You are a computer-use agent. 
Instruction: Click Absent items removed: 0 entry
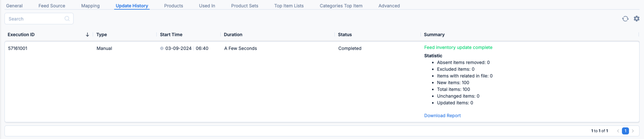pyautogui.click(x=463, y=63)
